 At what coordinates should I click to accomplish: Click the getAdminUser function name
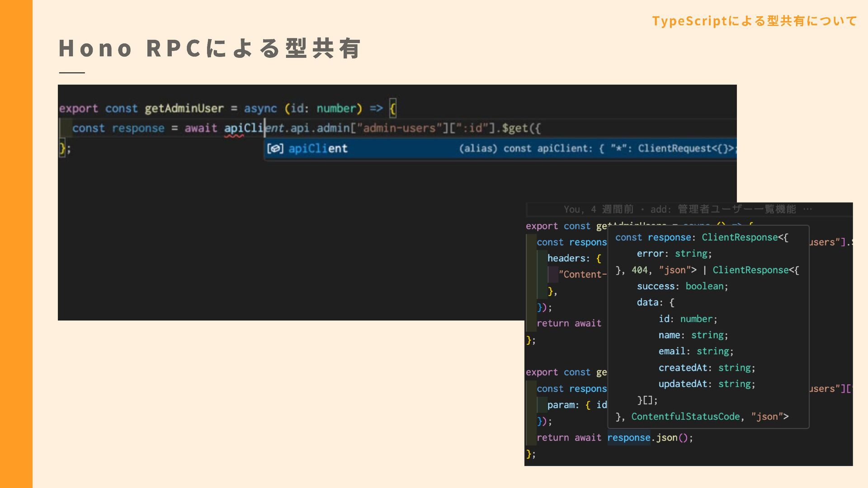pyautogui.click(x=184, y=108)
